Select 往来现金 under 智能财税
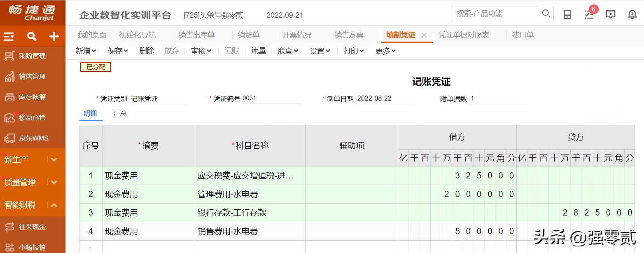Image resolution: width=644 pixels, height=253 pixels. [x=33, y=226]
